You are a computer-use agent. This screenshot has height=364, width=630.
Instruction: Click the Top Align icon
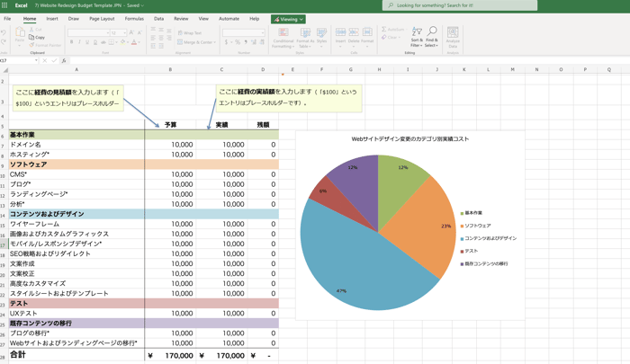pos(153,30)
